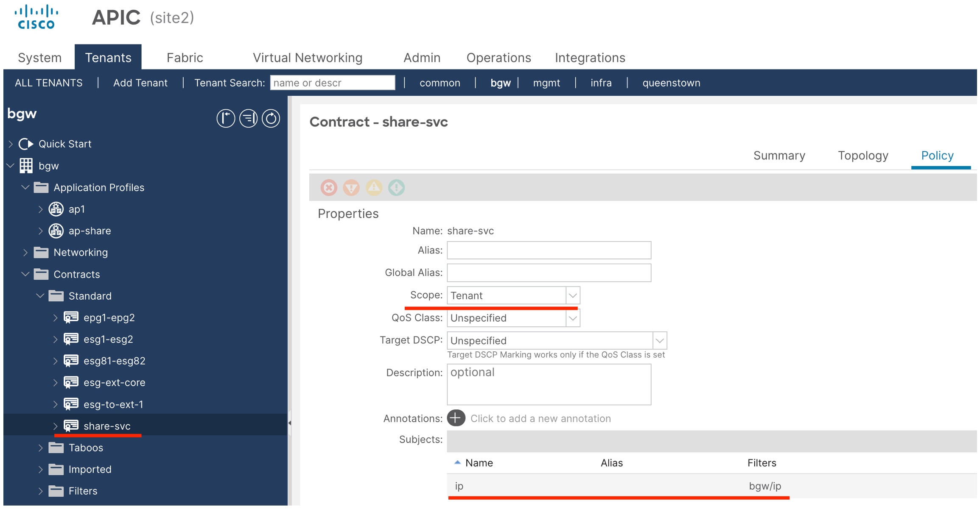Switch to the Summary tab

click(779, 155)
